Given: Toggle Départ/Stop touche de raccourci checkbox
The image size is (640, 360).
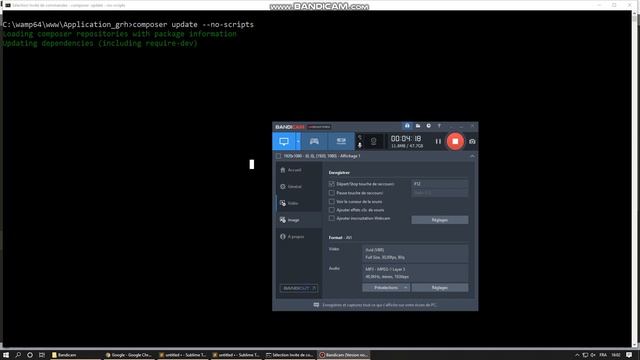Looking at the screenshot, I should tap(332, 184).
